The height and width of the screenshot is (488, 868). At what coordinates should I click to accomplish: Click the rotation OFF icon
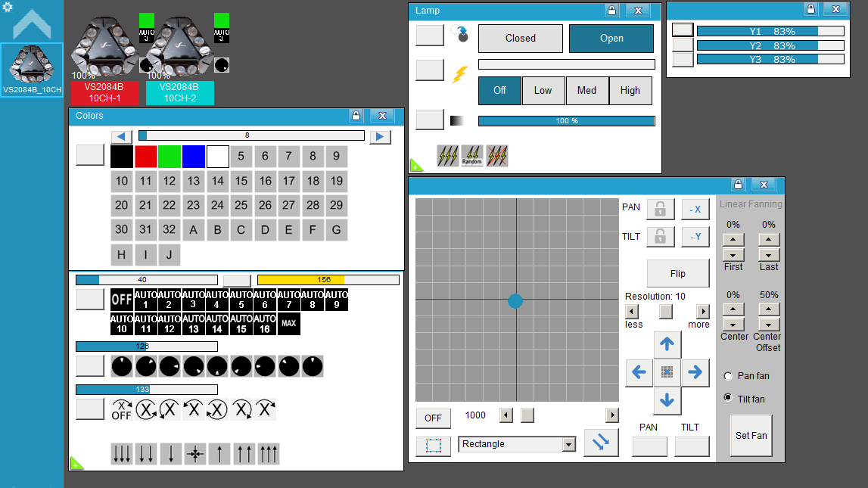[122, 410]
